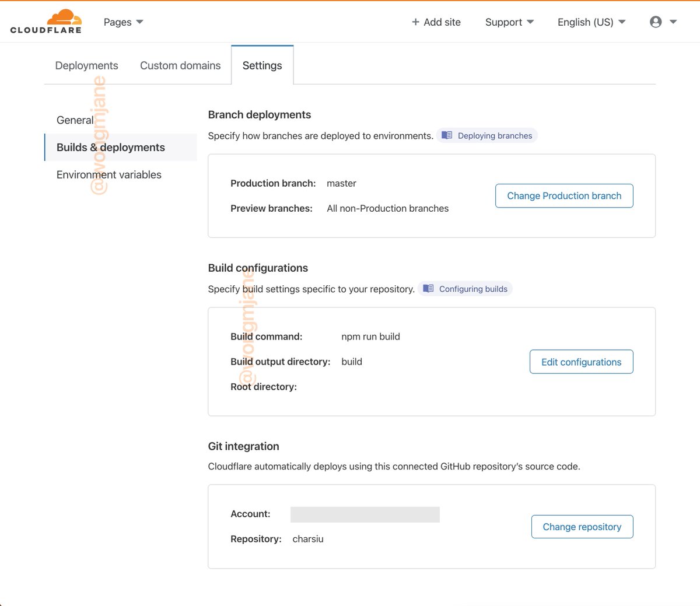Click the 'npm run build' command text
The width and height of the screenshot is (700, 606).
click(371, 337)
